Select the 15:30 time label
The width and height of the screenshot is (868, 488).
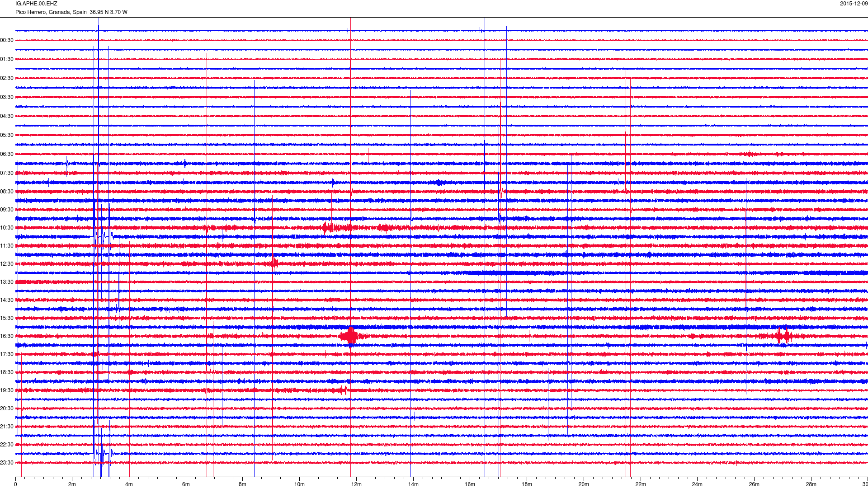(7, 318)
